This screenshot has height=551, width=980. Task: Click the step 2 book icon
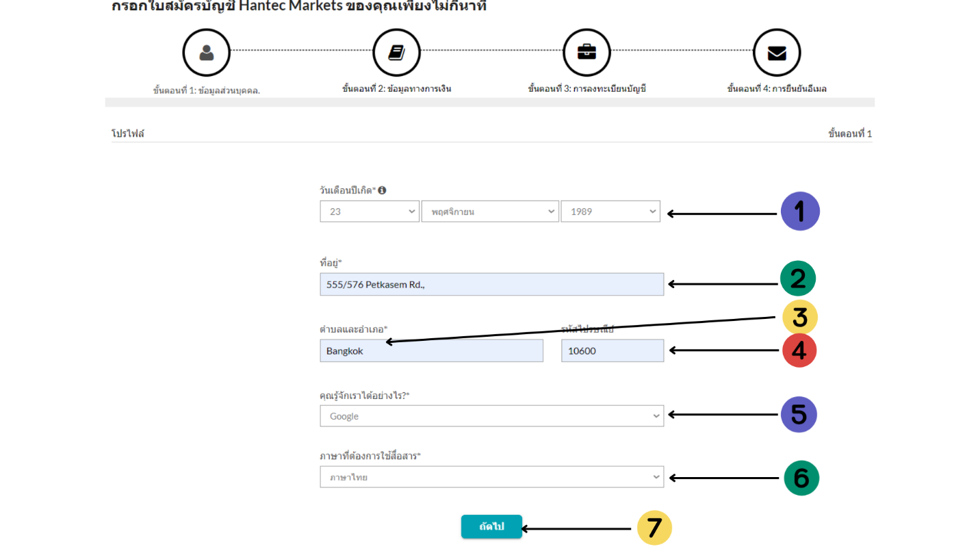[x=396, y=53]
